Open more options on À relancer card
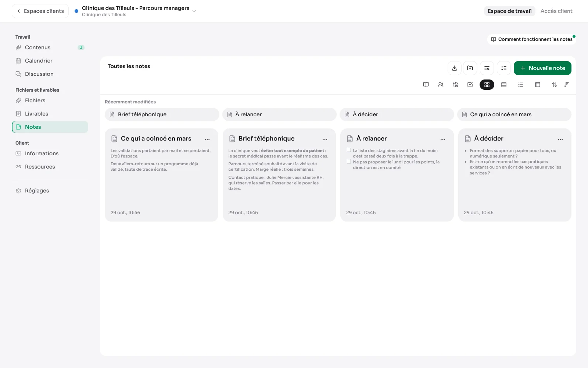The image size is (588, 368). click(x=443, y=139)
